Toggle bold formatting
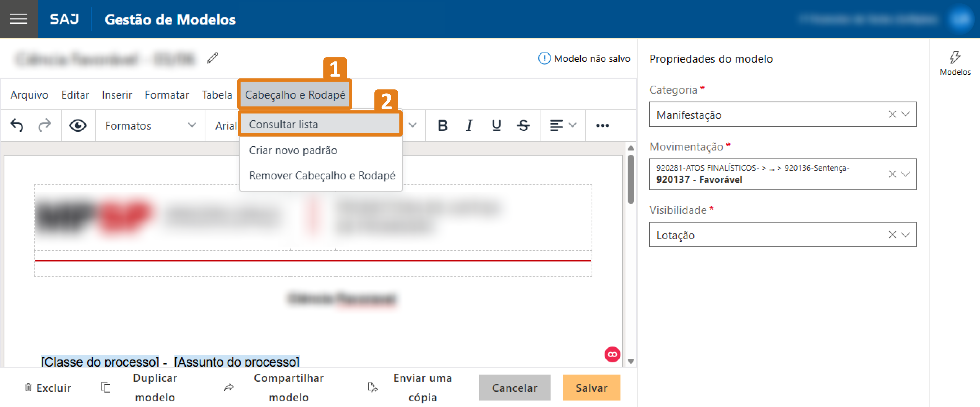Screen dimensions: 980x407 442,125
